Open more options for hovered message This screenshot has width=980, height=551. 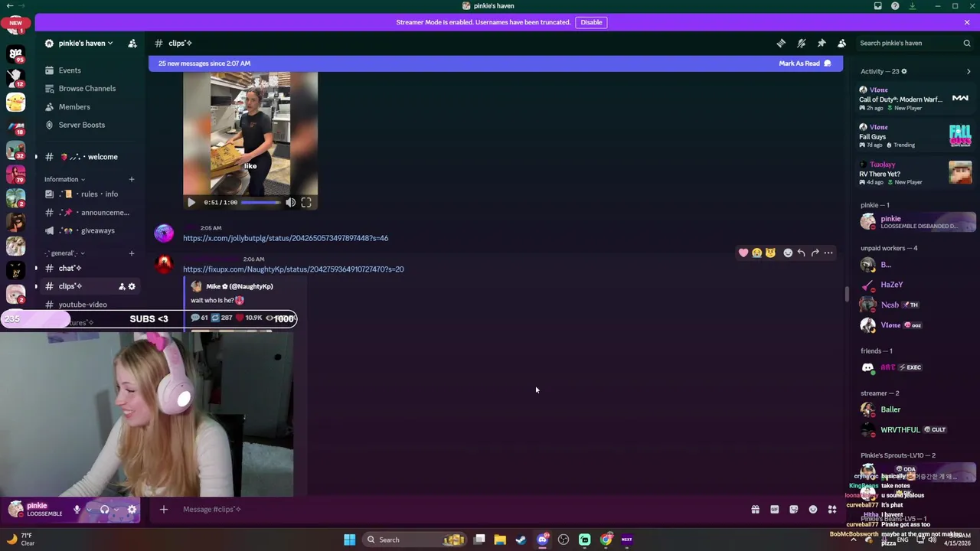(828, 253)
